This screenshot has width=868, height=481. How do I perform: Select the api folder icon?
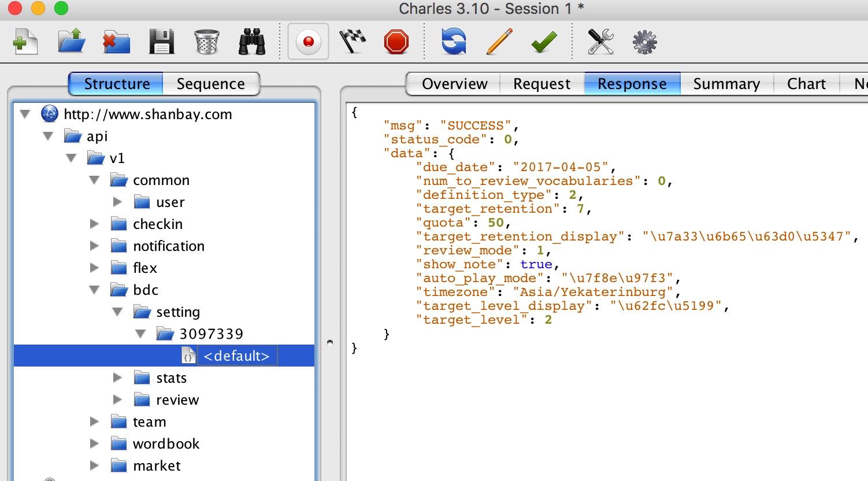coord(72,136)
